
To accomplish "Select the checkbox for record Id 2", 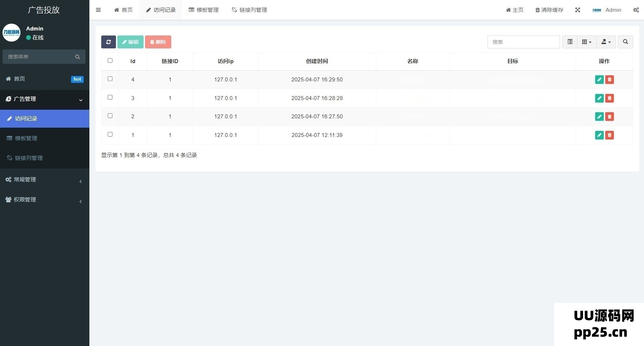I will pyautogui.click(x=110, y=116).
